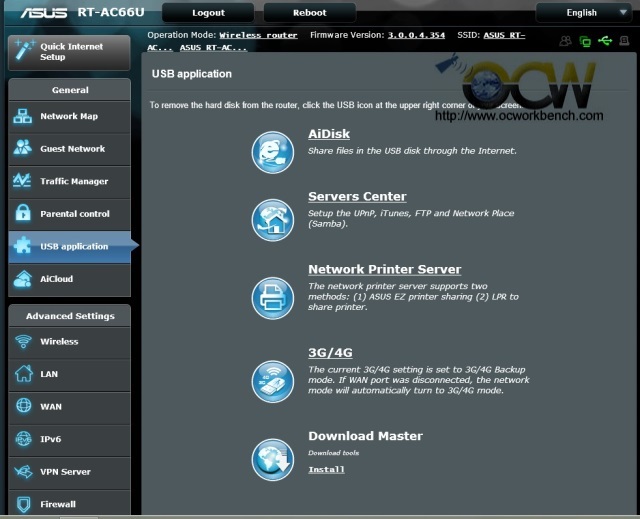Start Quick Internet Setup
This screenshot has height=519, width=640.
69,52
